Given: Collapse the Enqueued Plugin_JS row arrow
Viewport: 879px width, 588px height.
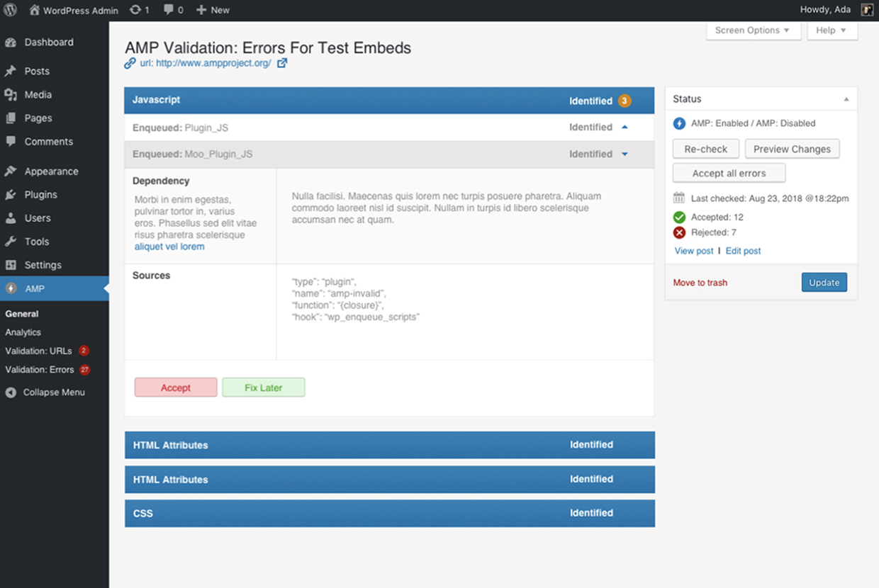Looking at the screenshot, I should pos(625,128).
